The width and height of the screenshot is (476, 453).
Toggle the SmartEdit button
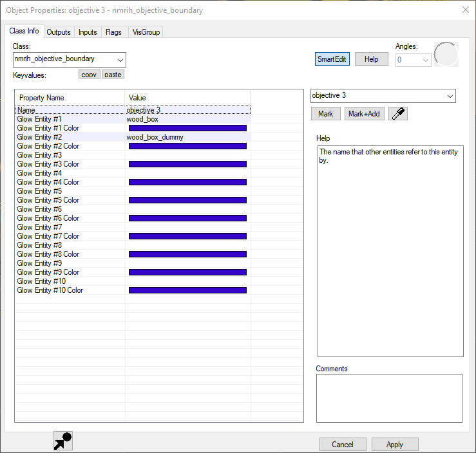click(332, 59)
